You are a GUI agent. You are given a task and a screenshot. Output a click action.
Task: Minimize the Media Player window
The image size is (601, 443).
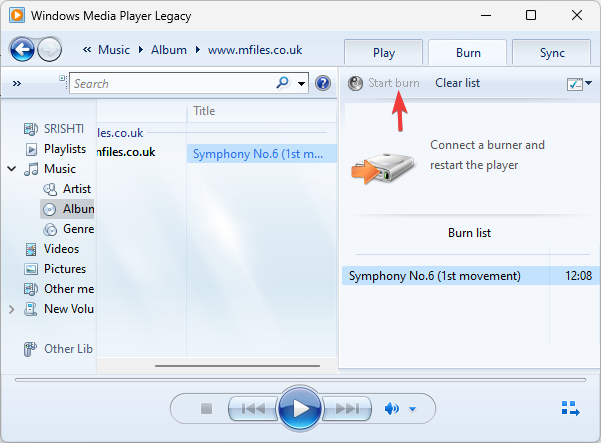coord(486,15)
